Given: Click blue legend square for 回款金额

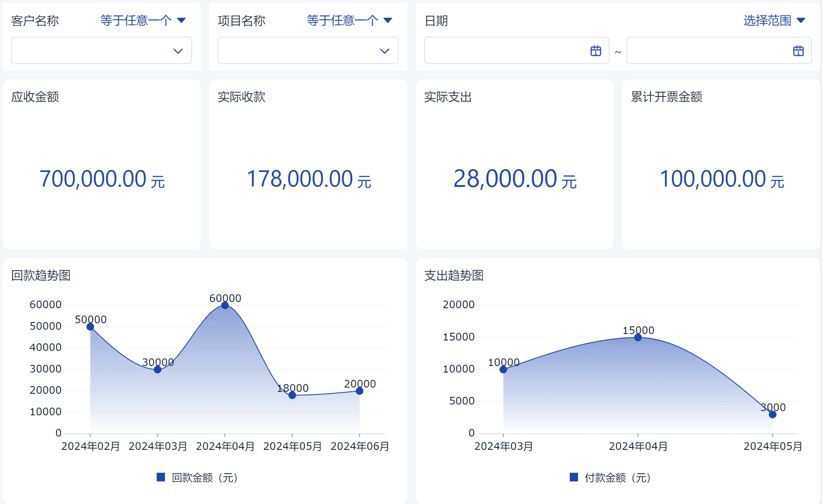Looking at the screenshot, I should pos(161,477).
